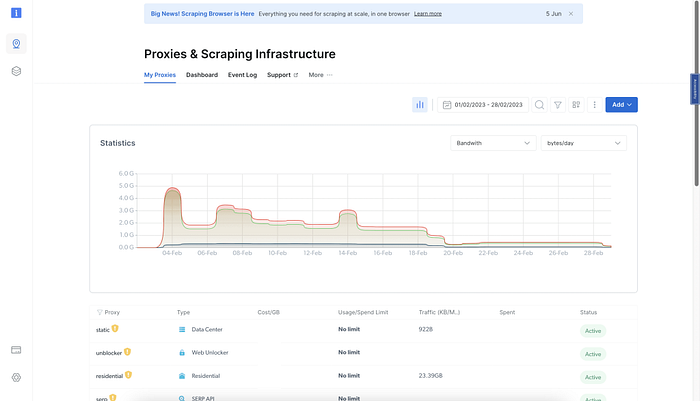Click the page vertical scrollbar thumb
Viewport: 700px width, 401px height.
[x=696, y=93]
